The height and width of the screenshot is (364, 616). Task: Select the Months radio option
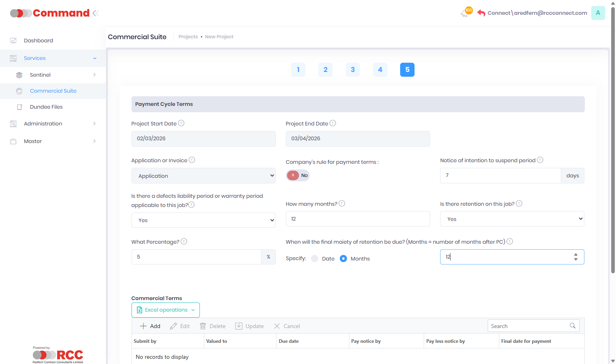[x=343, y=259]
